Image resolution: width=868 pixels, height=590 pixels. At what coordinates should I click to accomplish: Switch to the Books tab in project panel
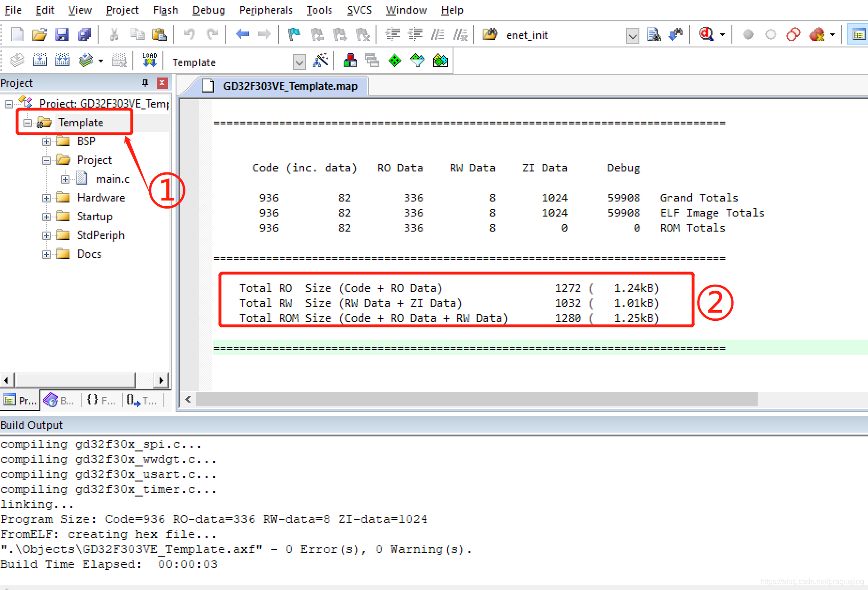click(x=59, y=401)
